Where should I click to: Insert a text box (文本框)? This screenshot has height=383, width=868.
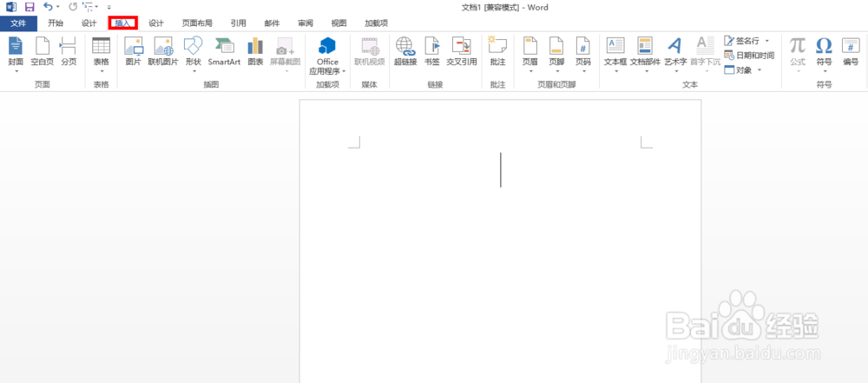(615, 55)
